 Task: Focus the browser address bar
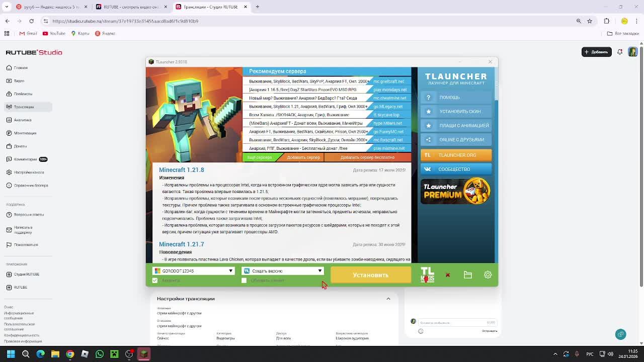(x=312, y=21)
